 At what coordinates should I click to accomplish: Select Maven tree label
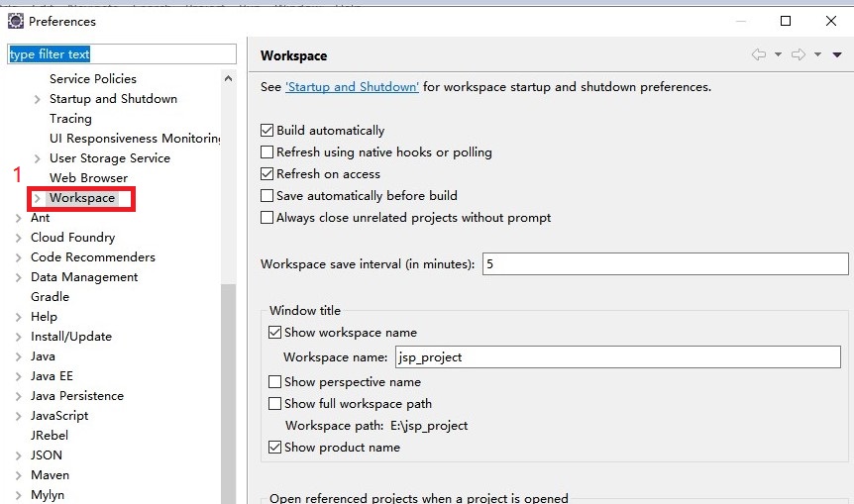click(x=51, y=475)
